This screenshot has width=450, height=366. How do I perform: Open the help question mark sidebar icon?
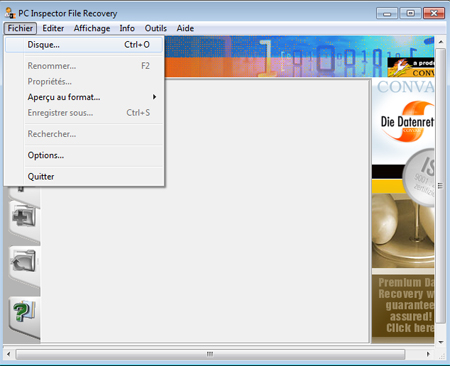[24, 311]
